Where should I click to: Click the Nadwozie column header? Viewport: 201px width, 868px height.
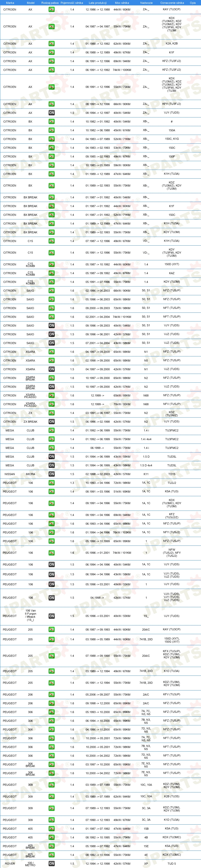[x=146, y=3]
